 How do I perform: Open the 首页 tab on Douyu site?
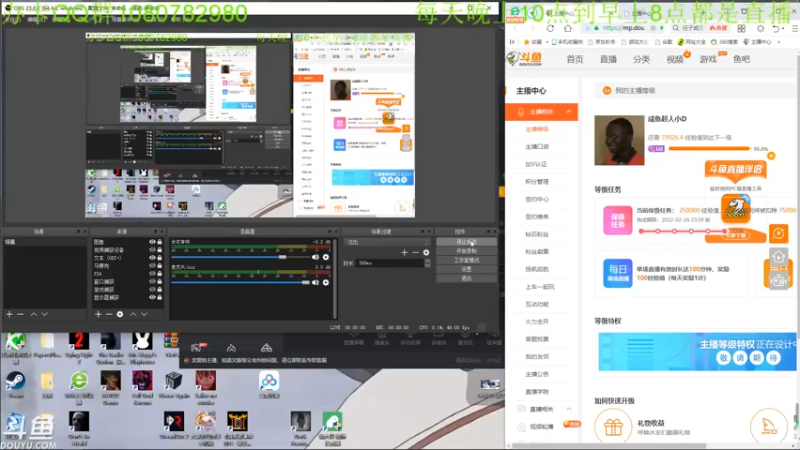coord(574,59)
